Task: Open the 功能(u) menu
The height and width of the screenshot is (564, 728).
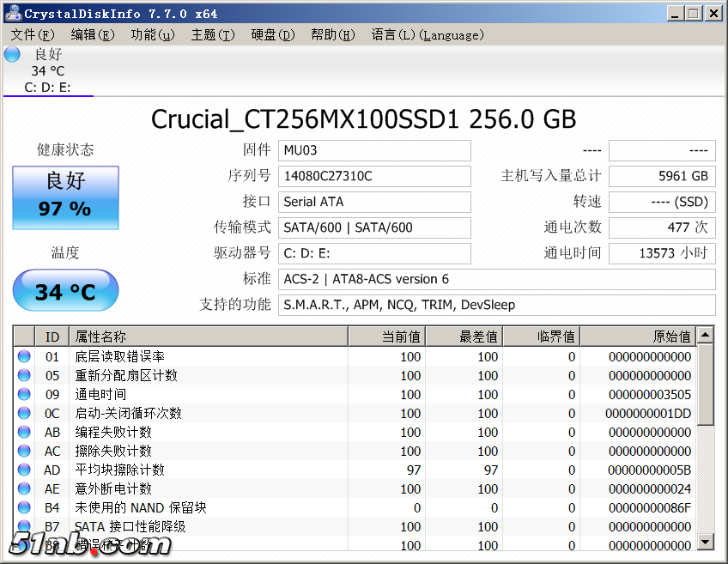Action: (153, 34)
